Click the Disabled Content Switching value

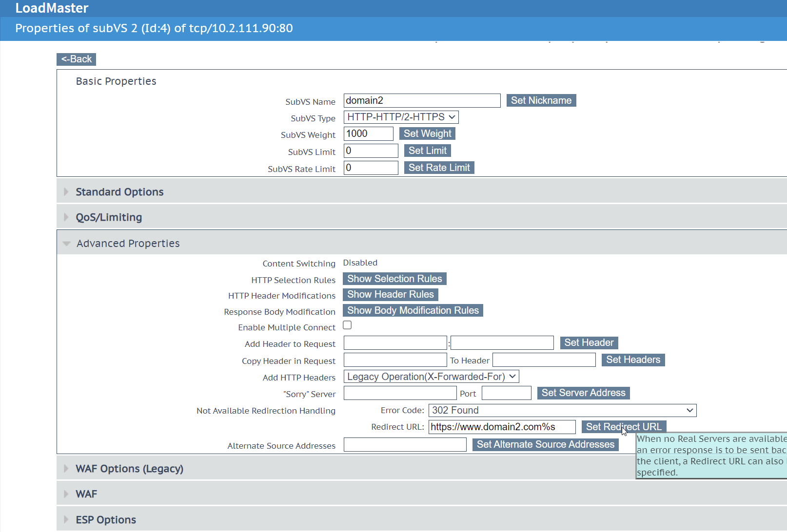point(360,263)
